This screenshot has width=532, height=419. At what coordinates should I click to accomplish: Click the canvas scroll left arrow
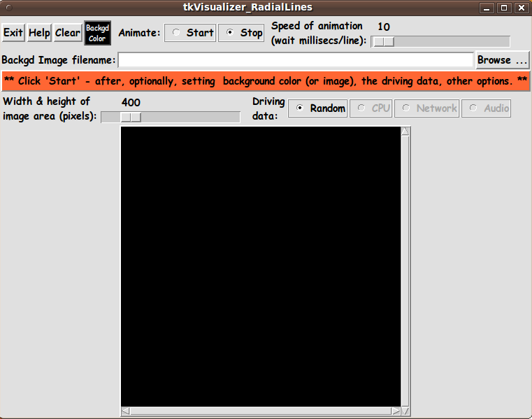click(126, 411)
